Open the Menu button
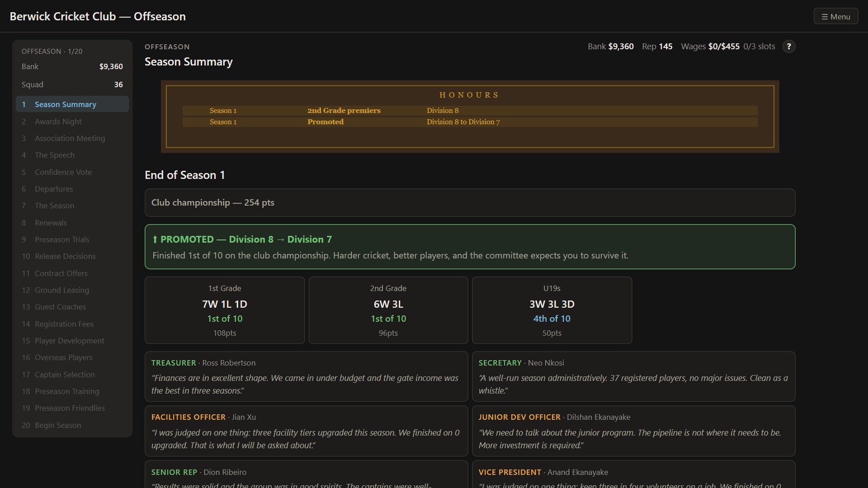This screenshot has height=488, width=868. coord(835,16)
